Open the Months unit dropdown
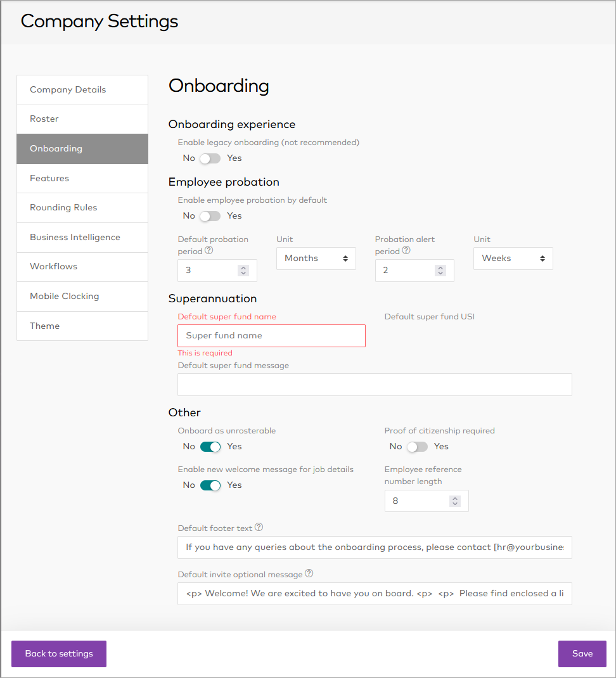The height and width of the screenshot is (678, 616). [316, 259]
